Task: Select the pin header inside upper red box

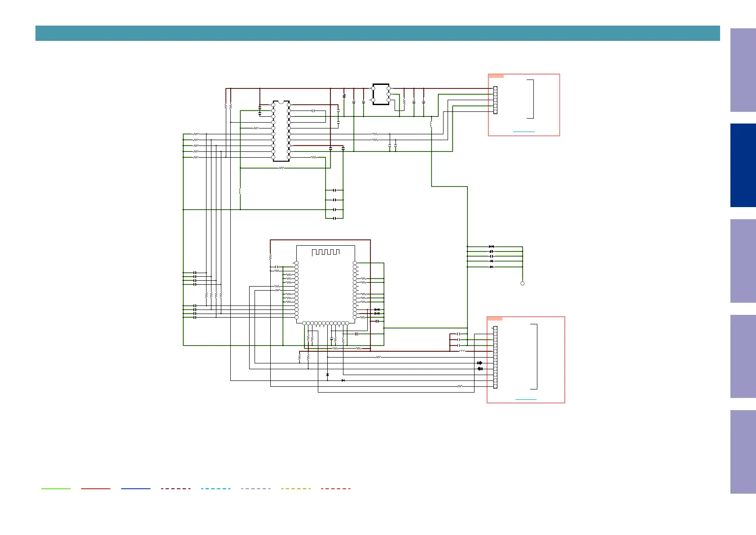Action: [x=495, y=100]
